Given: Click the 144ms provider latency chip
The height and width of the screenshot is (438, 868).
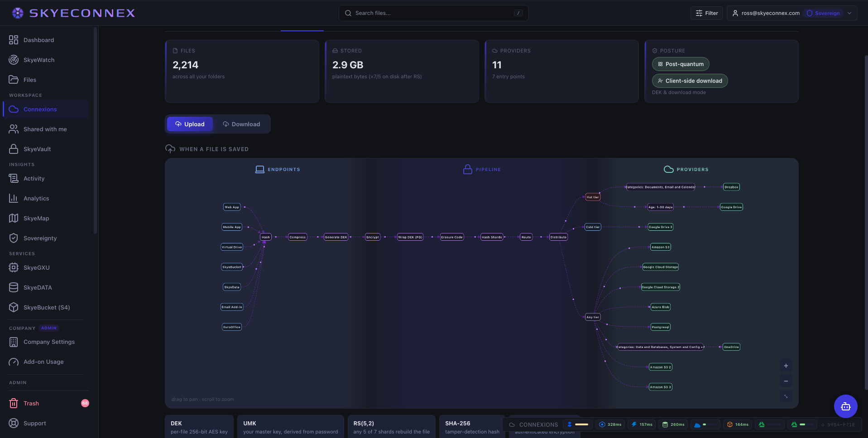Looking at the screenshot, I should [737, 424].
